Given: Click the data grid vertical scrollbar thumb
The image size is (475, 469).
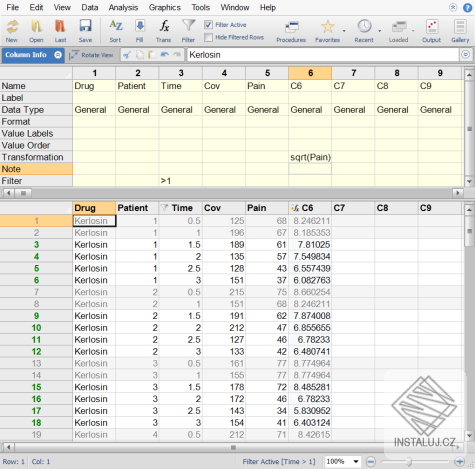Looking at the screenshot, I should click(469, 231).
